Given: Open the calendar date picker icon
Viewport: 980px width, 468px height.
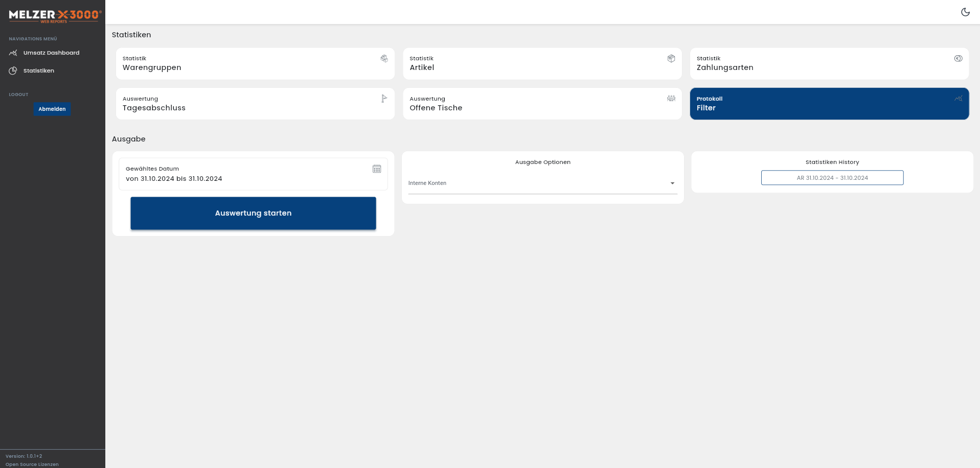Looking at the screenshot, I should tap(377, 169).
